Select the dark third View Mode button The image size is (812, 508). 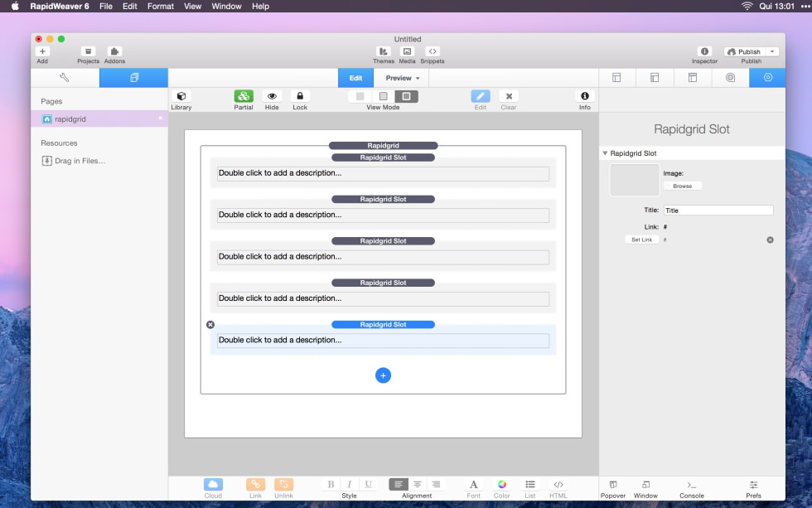[407, 96]
